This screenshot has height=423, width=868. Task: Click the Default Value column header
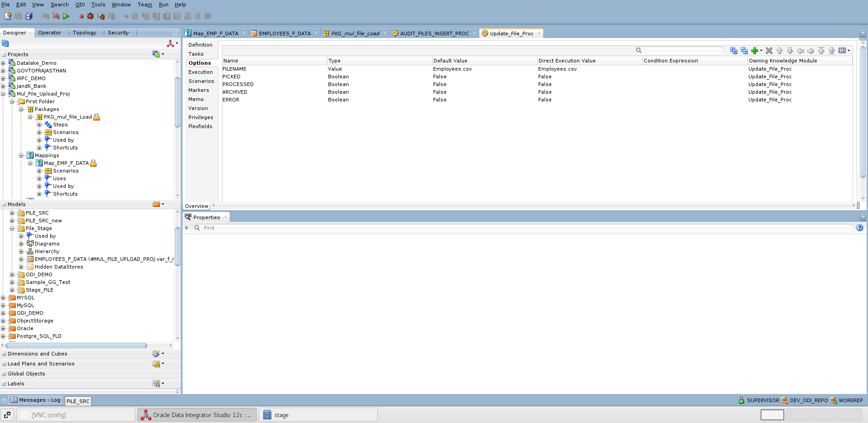[484, 61]
